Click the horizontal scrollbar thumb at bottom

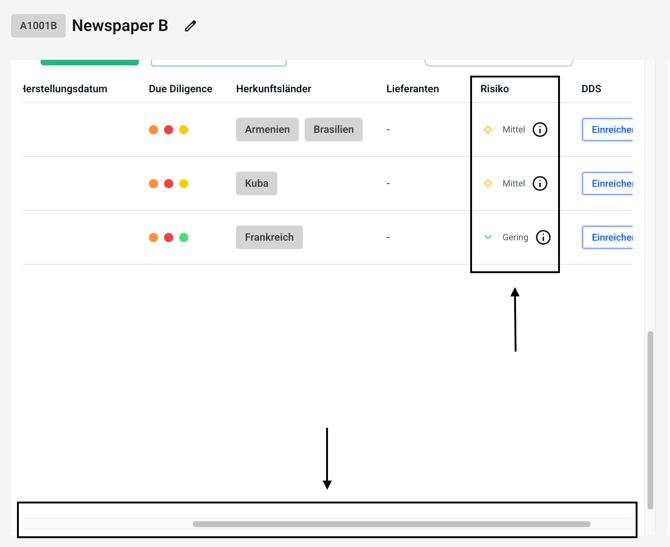391,524
